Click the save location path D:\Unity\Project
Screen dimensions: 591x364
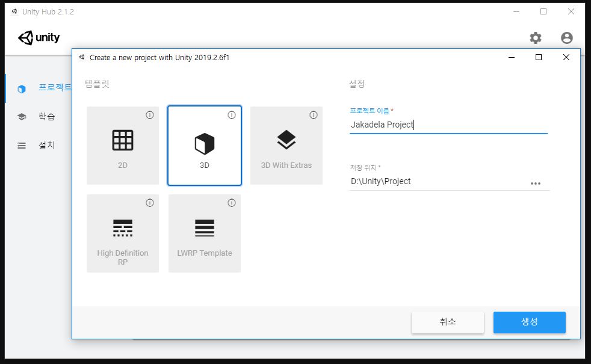381,181
